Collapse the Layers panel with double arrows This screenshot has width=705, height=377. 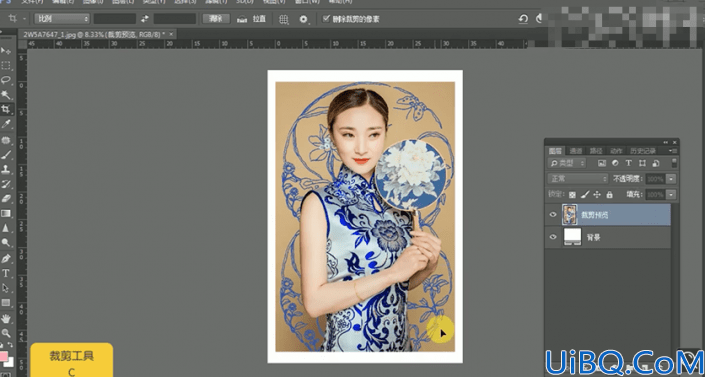pyautogui.click(x=665, y=142)
